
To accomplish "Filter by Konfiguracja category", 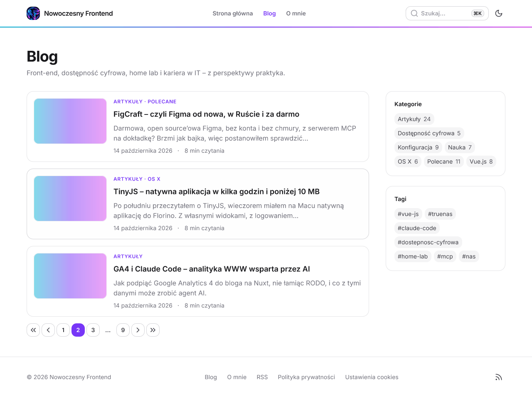I will click(418, 147).
